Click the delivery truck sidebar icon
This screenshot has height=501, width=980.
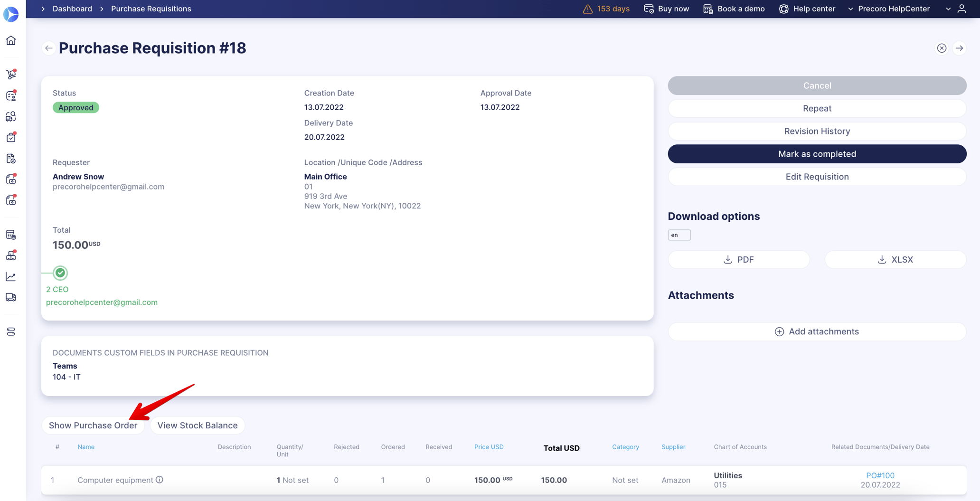(x=11, y=297)
